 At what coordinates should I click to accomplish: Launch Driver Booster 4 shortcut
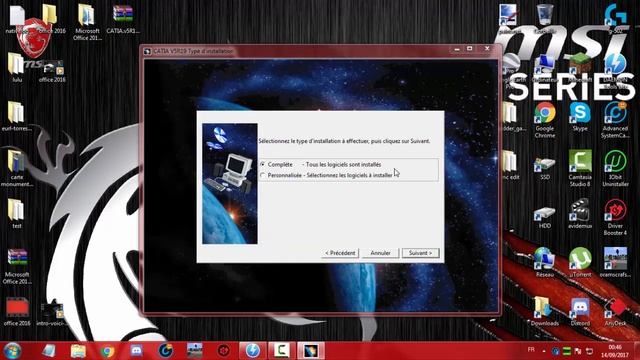[616, 217]
